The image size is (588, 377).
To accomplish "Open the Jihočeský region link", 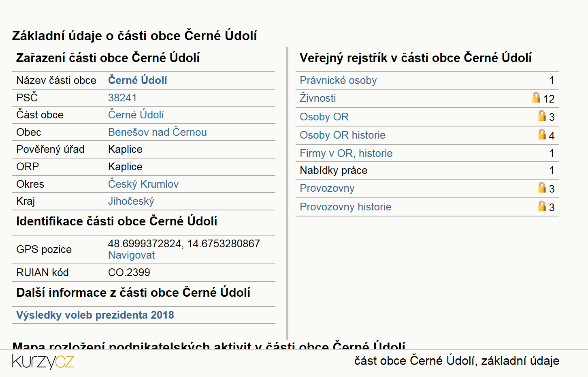I will pyautogui.click(x=131, y=201).
